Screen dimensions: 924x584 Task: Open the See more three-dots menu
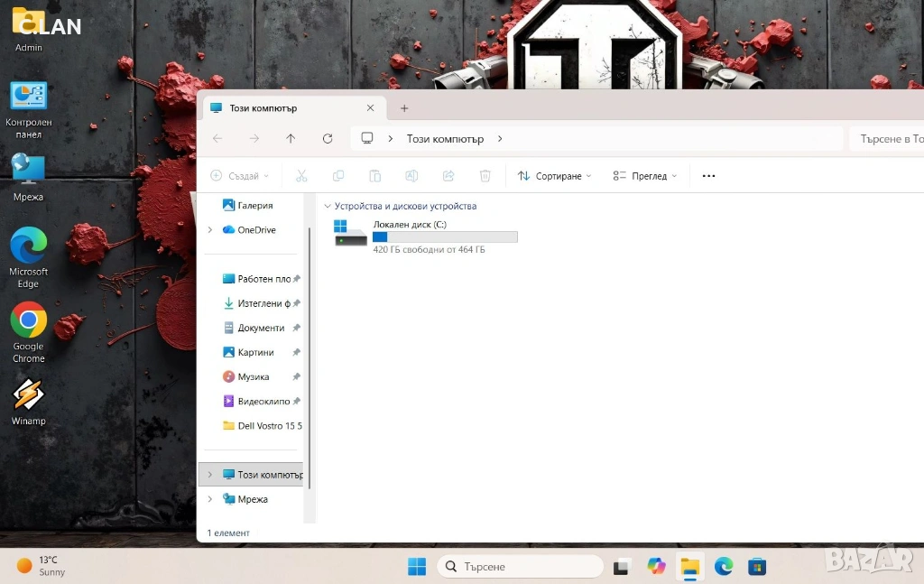coord(708,176)
